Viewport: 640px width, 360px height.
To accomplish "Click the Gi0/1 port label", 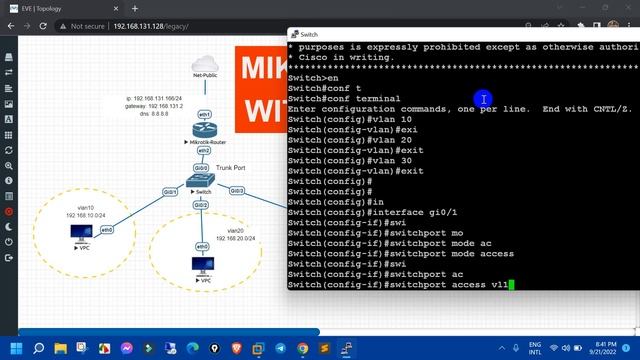I will click(x=170, y=192).
